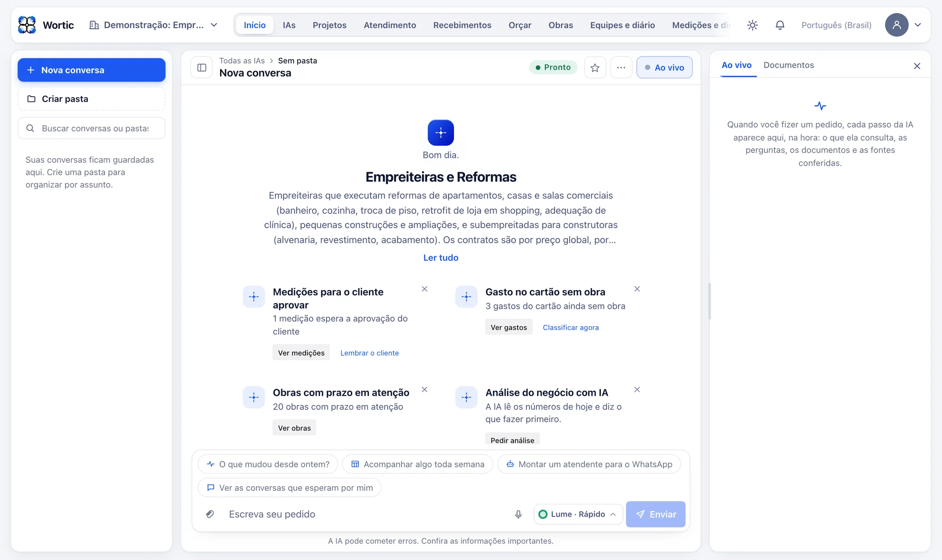Click Criar pasta button
The width and height of the screenshot is (942, 560).
pyautogui.click(x=91, y=99)
